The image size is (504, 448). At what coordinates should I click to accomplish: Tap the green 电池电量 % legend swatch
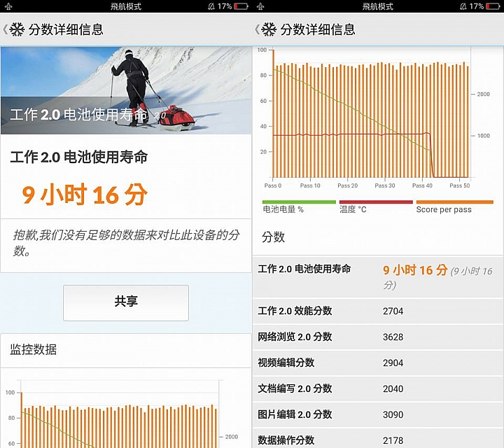299,202
